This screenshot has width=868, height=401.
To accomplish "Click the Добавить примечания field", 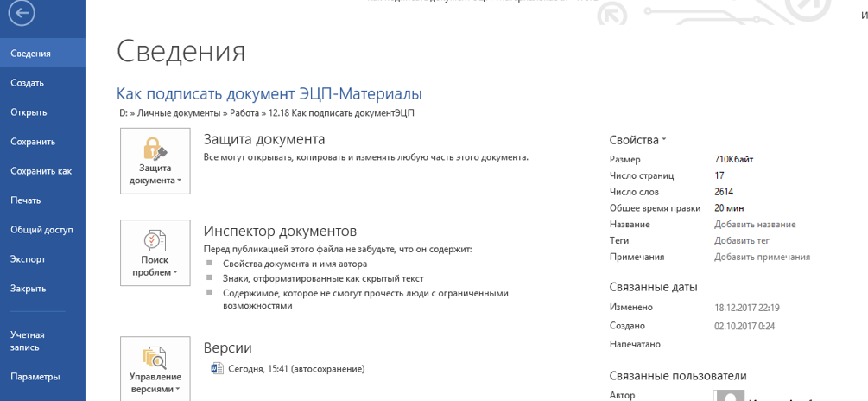I will pos(762,257).
